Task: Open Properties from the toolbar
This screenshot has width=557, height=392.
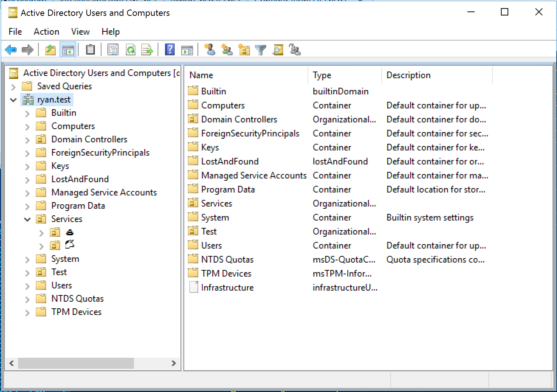Action: pyautogui.click(x=113, y=49)
